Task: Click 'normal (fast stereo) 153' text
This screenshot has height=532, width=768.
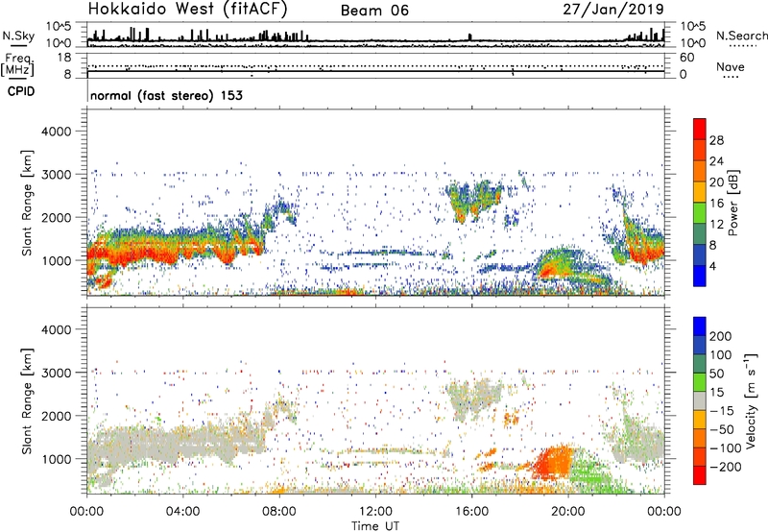Action: 166,95
